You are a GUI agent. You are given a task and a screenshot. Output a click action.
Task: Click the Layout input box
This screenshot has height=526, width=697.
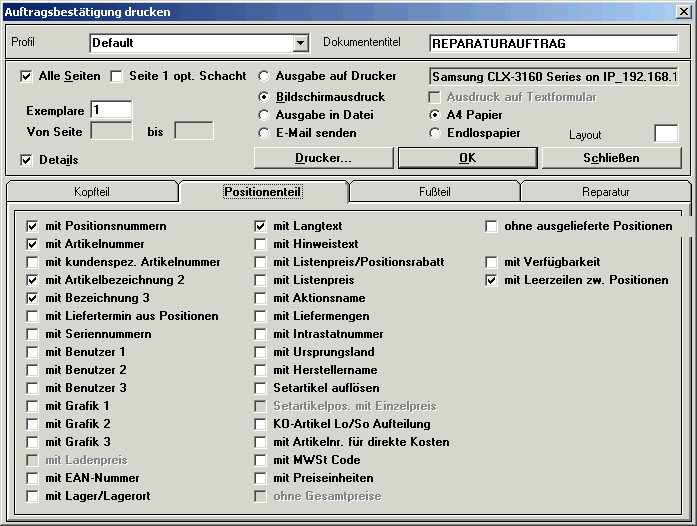click(665, 134)
